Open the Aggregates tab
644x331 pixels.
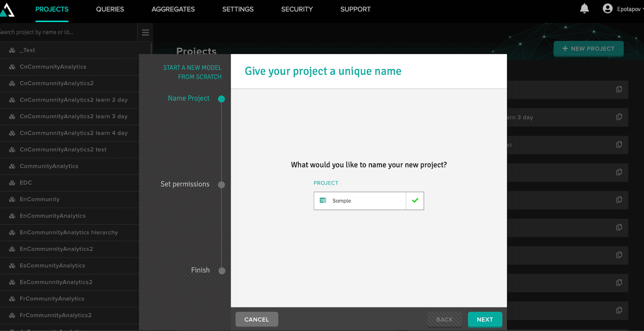[173, 9]
